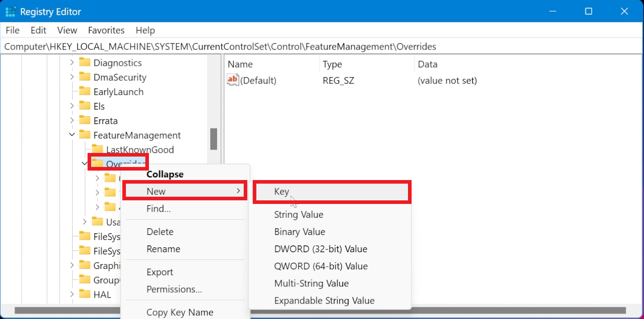The image size is (644, 319).
Task: Choose Export from the context menu
Action: 160,272
